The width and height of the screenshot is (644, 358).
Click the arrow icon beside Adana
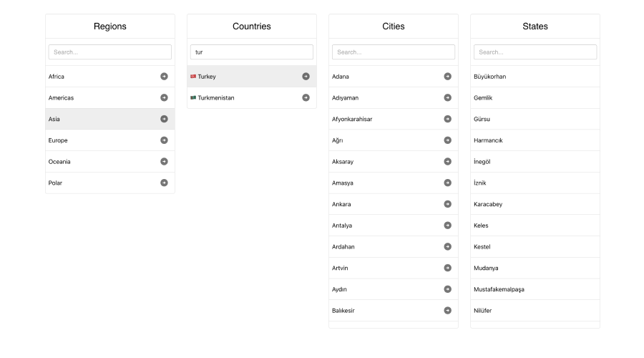447,77
